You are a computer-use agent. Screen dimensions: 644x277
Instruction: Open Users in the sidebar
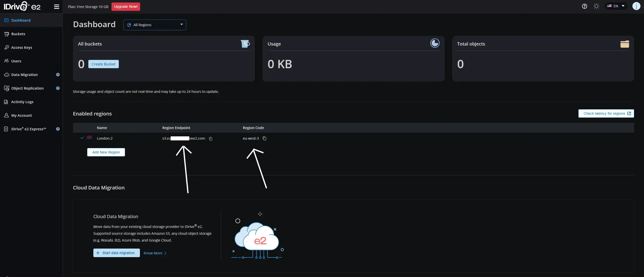click(31, 61)
